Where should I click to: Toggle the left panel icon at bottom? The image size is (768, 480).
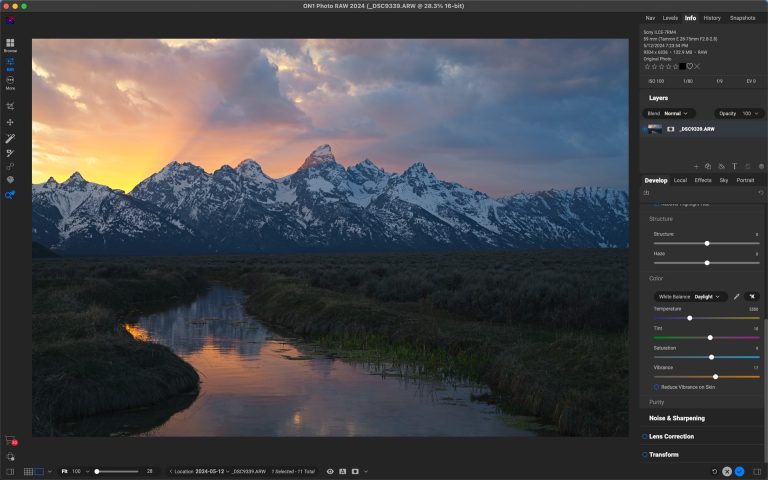[x=10, y=472]
